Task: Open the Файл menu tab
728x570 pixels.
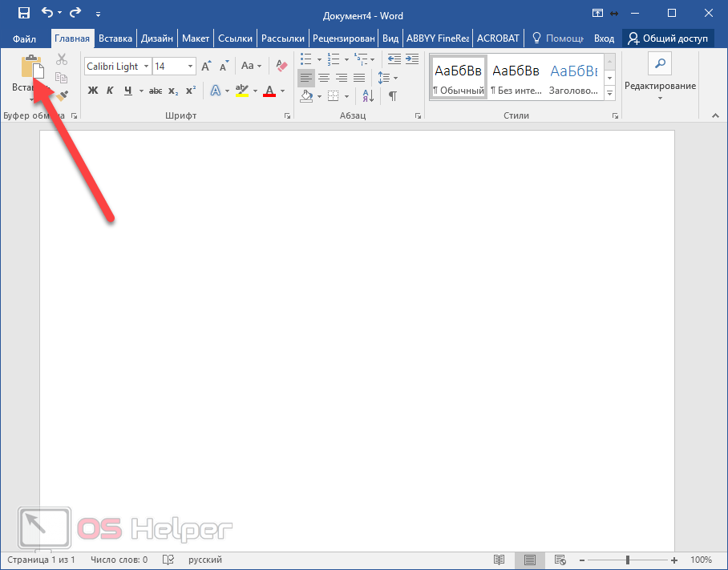Action: [x=25, y=38]
